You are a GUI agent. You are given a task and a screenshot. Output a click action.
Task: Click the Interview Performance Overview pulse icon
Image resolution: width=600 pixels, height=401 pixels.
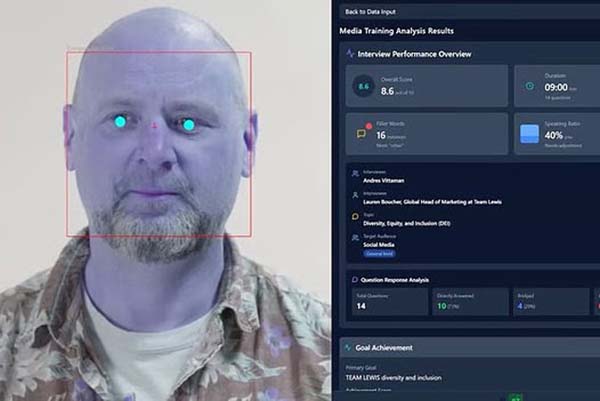click(349, 53)
